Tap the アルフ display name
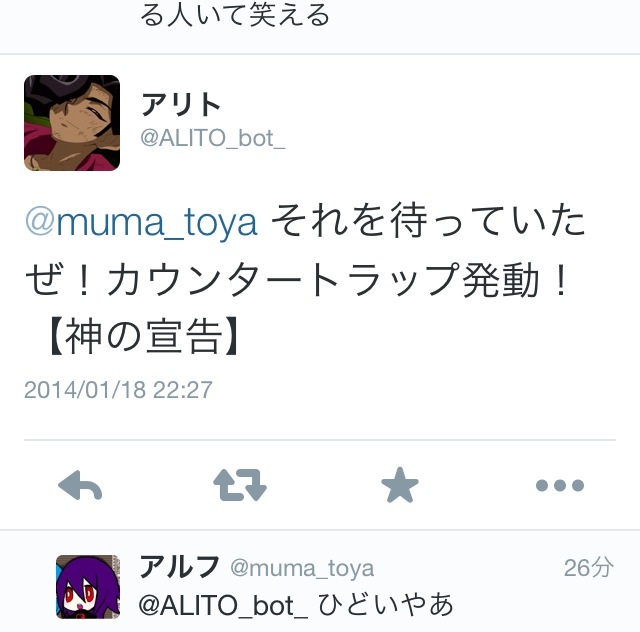This screenshot has width=640, height=632. point(179,567)
